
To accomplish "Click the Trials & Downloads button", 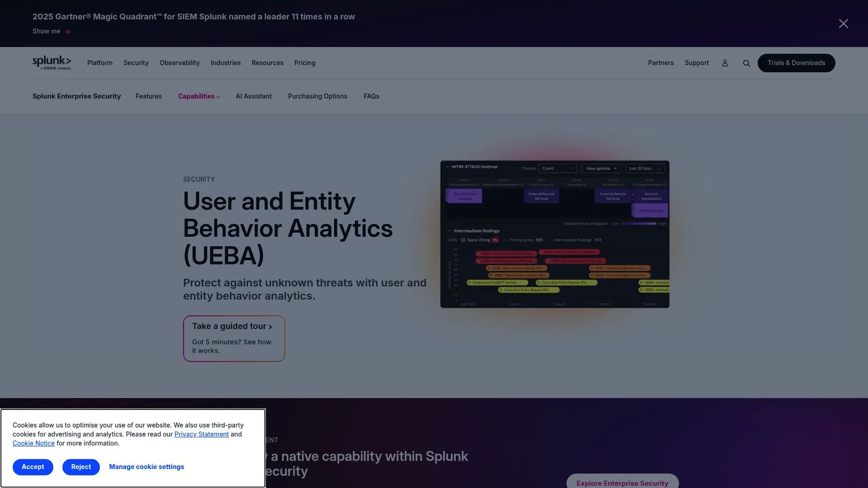I will [796, 63].
